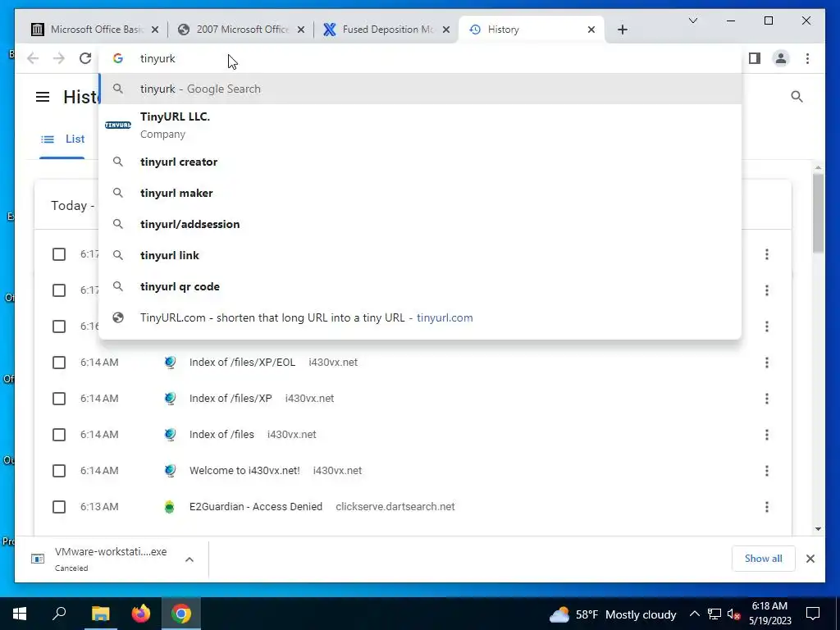Search history with the magnifier icon
840x630 pixels.
click(797, 97)
